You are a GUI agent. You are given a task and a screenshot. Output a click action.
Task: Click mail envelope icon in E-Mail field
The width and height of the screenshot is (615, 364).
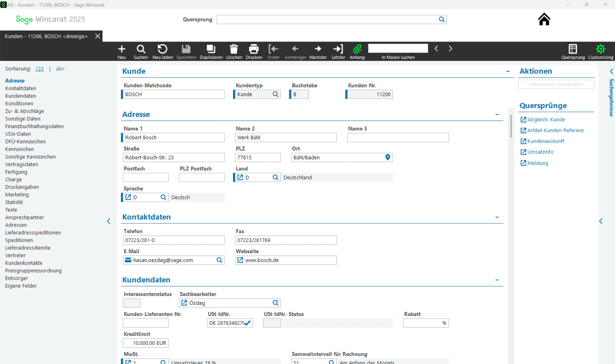[128, 260]
